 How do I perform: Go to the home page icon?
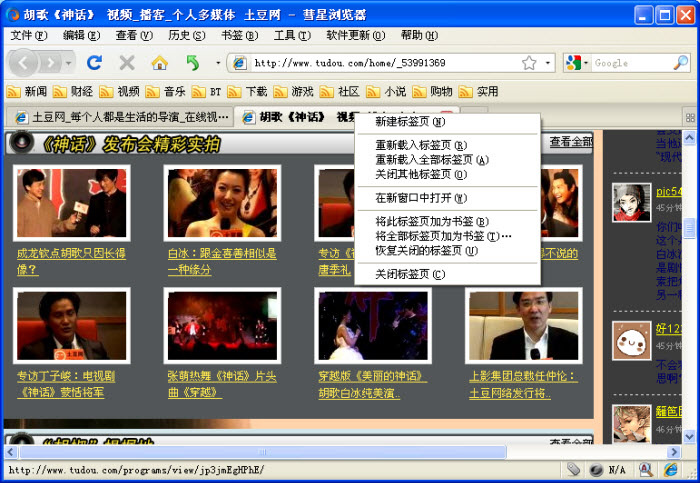(x=159, y=63)
